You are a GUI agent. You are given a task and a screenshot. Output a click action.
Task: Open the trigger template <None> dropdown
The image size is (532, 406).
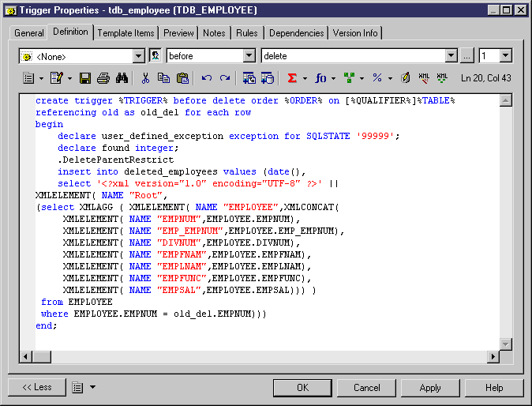click(x=138, y=56)
